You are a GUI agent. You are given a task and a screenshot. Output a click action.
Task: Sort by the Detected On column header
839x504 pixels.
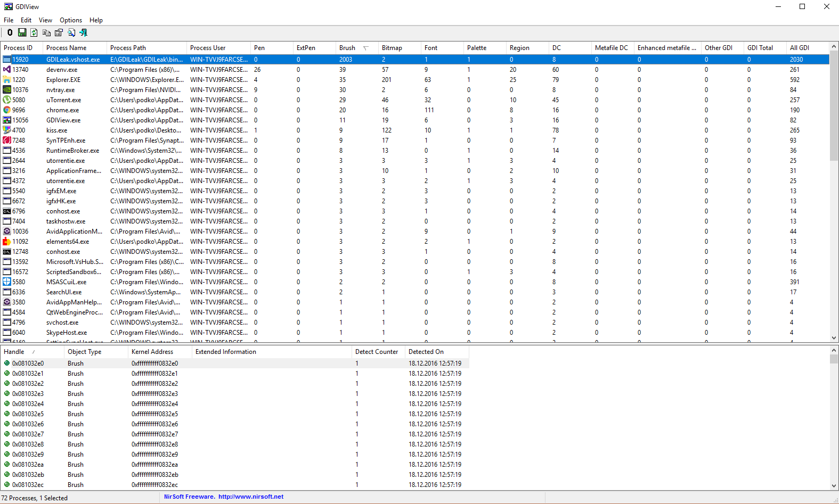point(437,352)
